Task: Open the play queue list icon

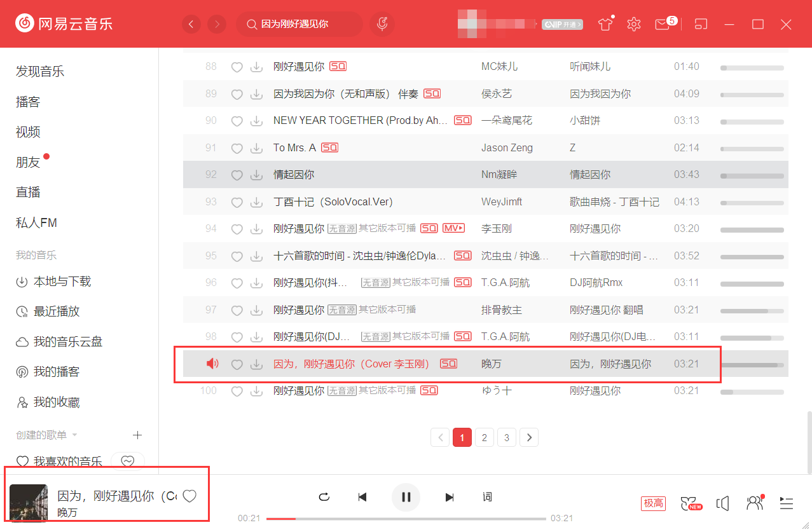Action: pyautogui.click(x=787, y=503)
